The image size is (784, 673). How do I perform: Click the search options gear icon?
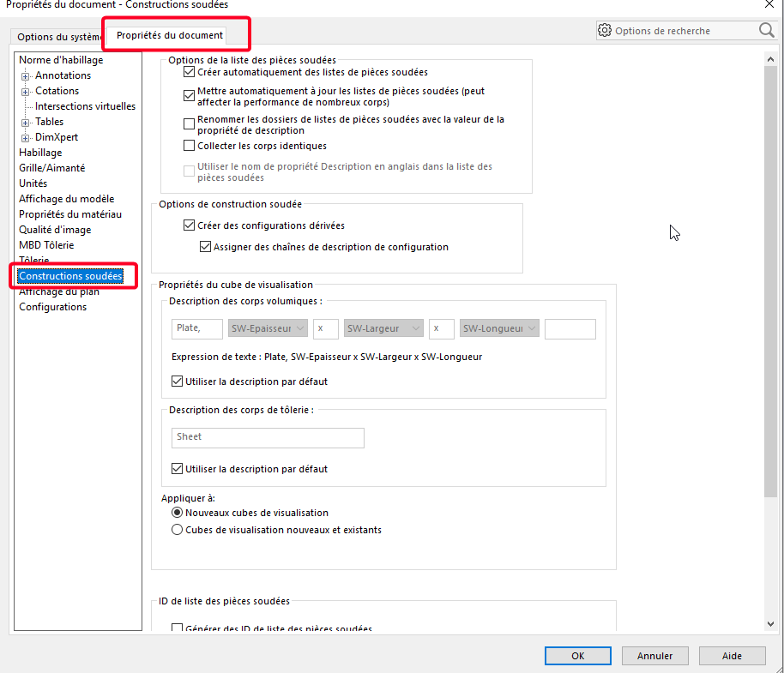click(x=606, y=31)
